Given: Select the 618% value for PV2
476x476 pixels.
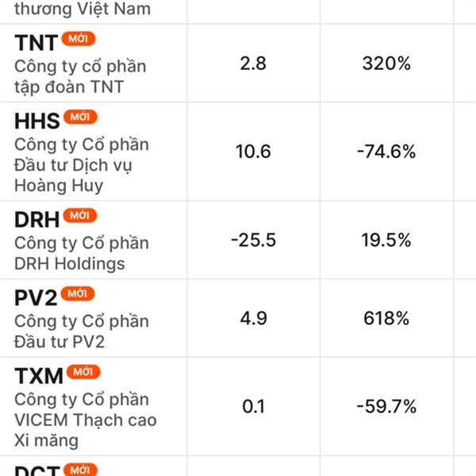Looking at the screenshot, I should pos(388,319).
